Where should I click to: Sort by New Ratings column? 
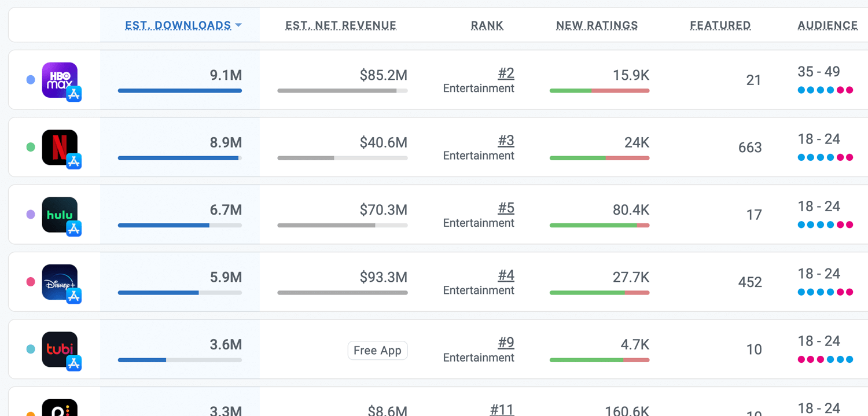pyautogui.click(x=597, y=25)
